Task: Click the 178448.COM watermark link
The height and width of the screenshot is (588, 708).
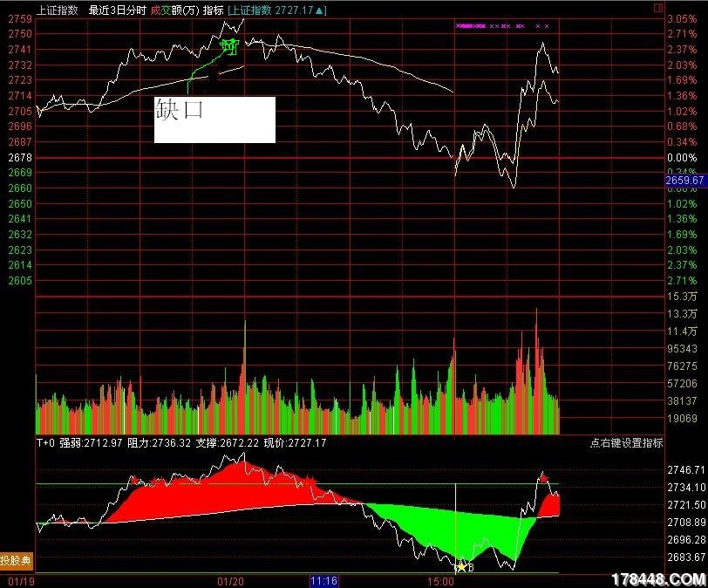Action: [x=658, y=578]
